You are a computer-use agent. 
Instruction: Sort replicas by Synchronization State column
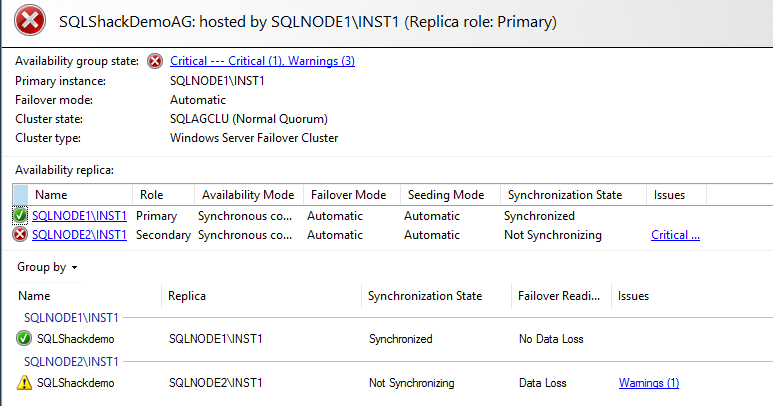click(x=564, y=195)
